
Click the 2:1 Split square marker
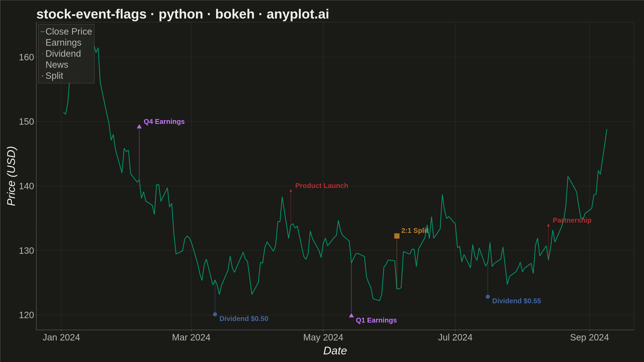click(x=397, y=236)
